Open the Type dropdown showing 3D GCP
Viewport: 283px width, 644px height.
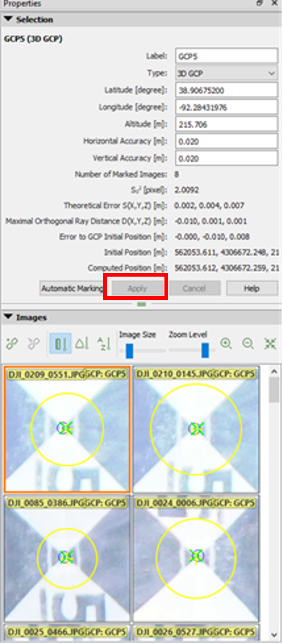pyautogui.click(x=226, y=73)
